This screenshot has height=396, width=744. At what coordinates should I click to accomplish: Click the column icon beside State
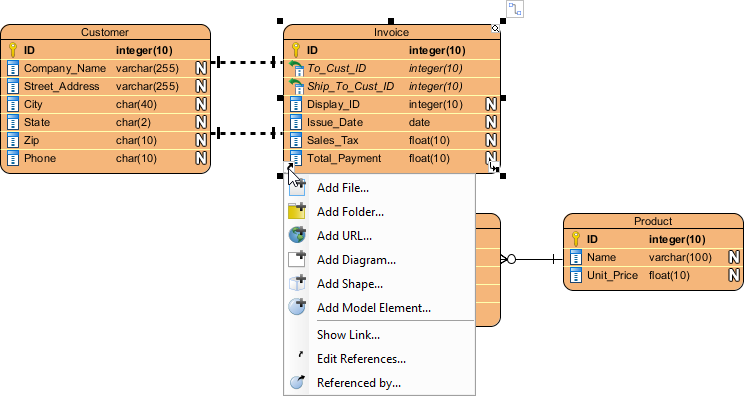point(13,122)
